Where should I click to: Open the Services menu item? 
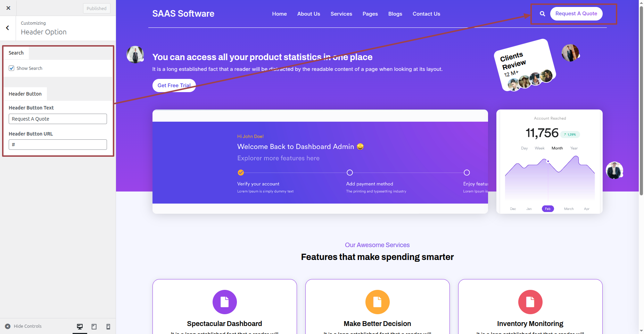pos(341,14)
